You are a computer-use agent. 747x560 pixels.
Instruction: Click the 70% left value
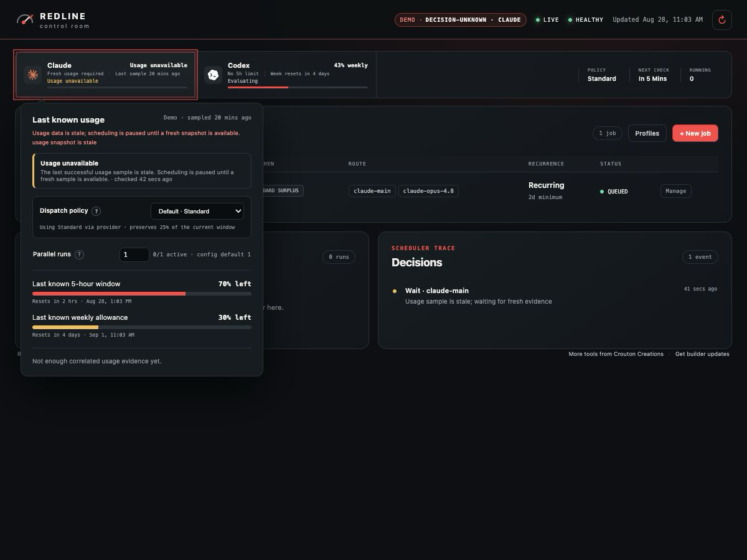click(235, 284)
